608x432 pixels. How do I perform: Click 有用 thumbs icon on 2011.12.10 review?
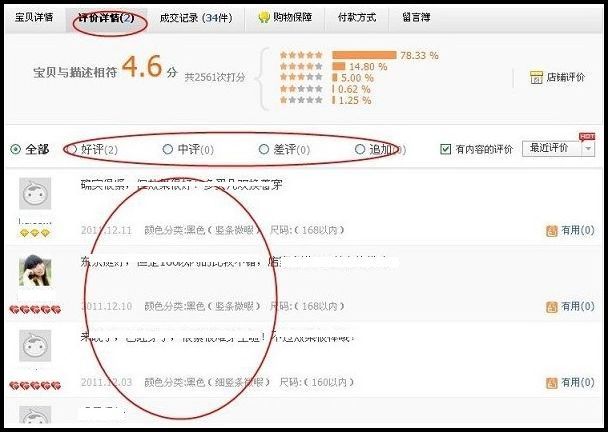(x=552, y=307)
